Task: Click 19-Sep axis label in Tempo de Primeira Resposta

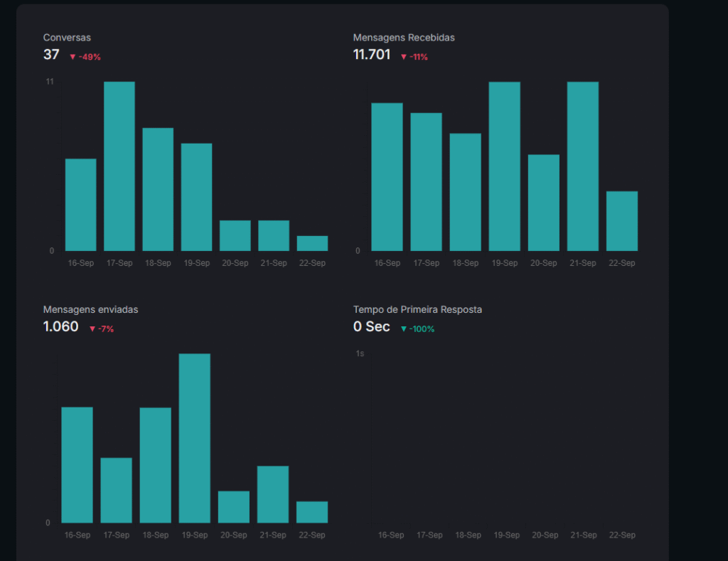Action: click(x=506, y=535)
